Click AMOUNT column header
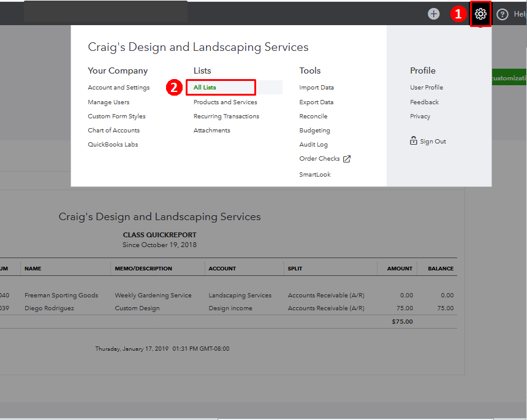 (x=400, y=269)
